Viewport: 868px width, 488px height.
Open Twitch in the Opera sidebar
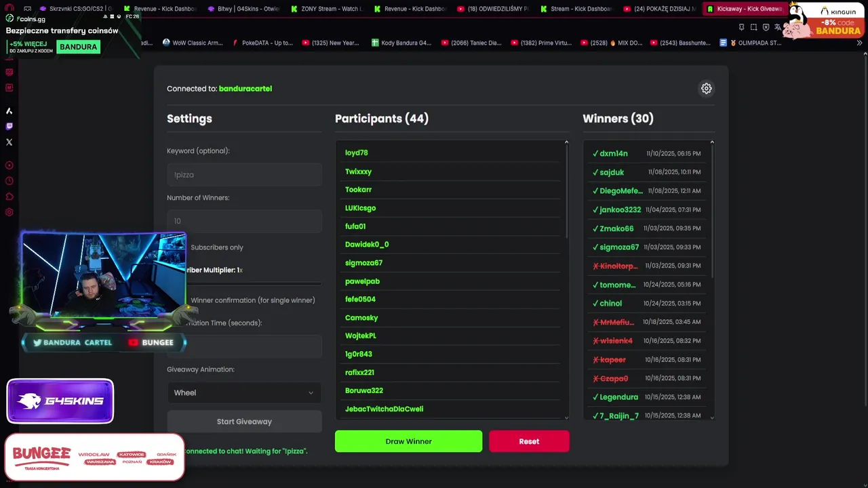point(9,126)
